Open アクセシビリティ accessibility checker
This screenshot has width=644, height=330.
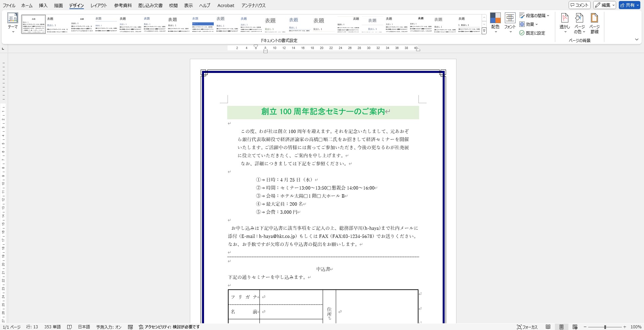coord(169,327)
